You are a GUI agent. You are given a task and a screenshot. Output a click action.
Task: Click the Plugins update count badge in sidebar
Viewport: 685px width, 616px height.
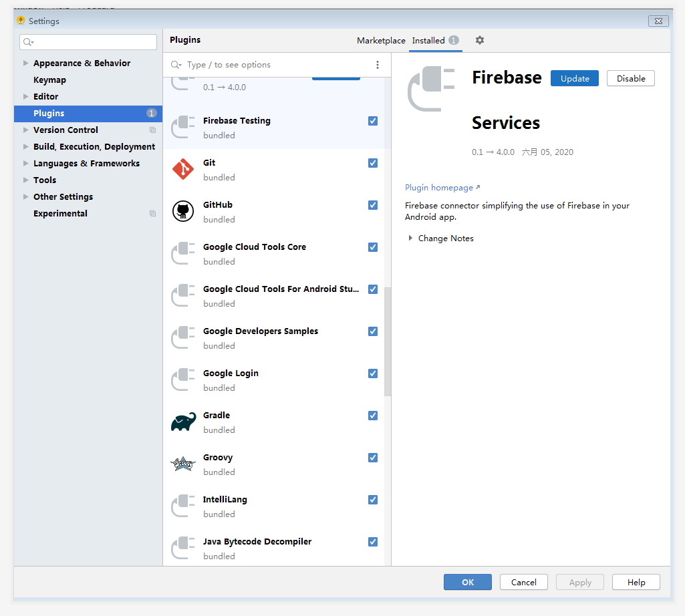click(x=151, y=113)
